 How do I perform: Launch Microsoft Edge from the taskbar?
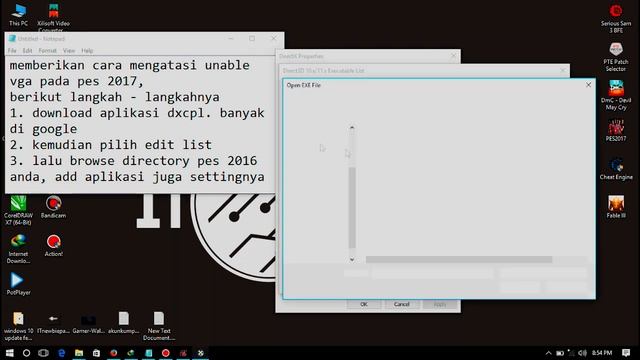61,353
